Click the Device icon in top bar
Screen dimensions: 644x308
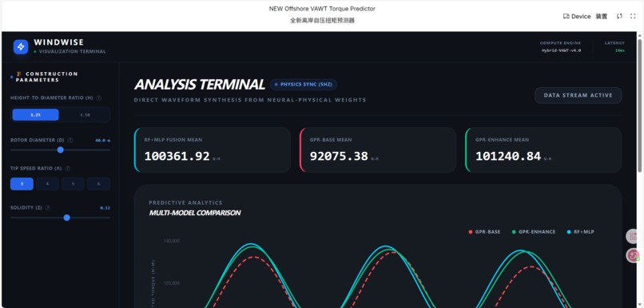[x=566, y=17]
